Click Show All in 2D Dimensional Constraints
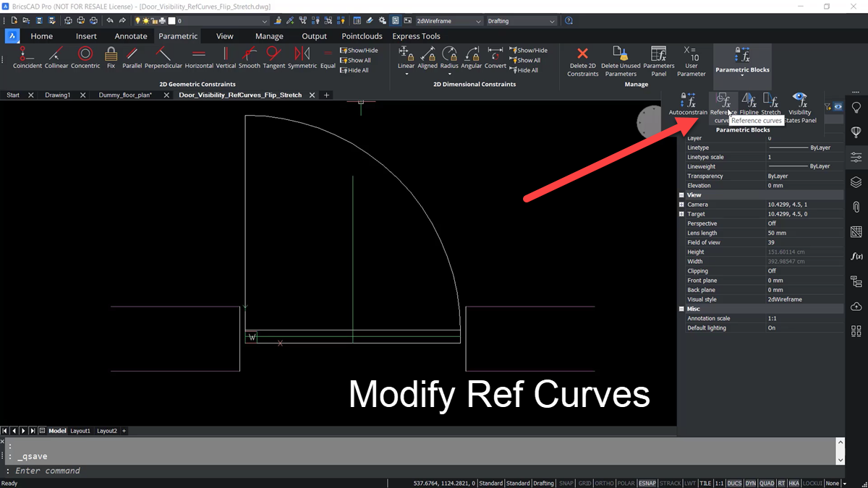Image resolution: width=868 pixels, height=488 pixels. pos(524,61)
